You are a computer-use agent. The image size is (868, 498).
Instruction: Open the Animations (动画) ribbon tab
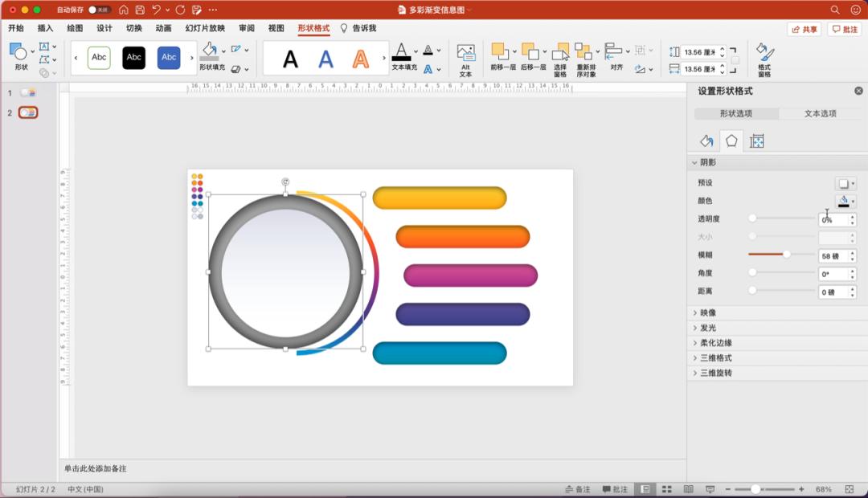click(x=163, y=28)
